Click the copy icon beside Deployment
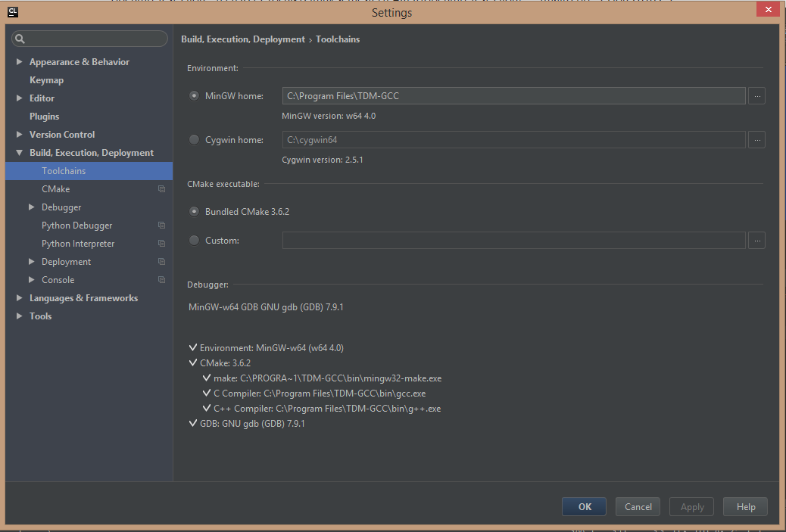Screen dimensions: 786x532 (x=161, y=262)
